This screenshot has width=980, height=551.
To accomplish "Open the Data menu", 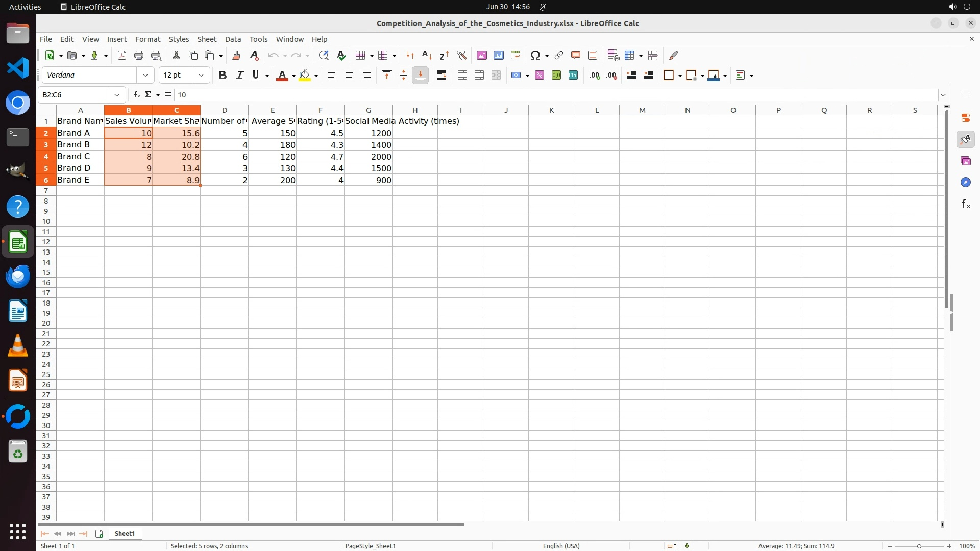I will 233,39.
